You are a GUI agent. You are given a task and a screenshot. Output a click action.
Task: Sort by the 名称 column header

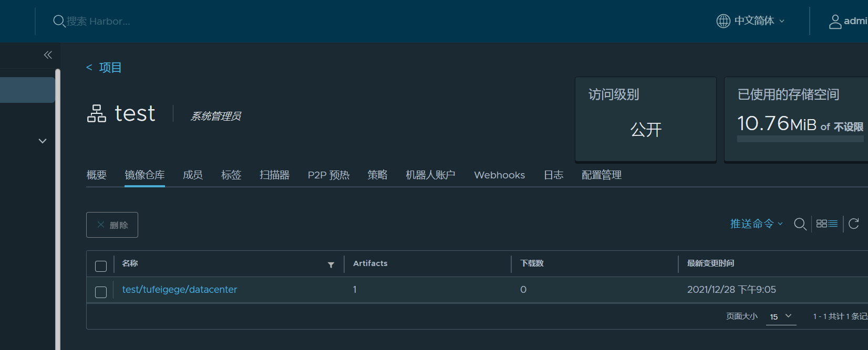pos(130,263)
